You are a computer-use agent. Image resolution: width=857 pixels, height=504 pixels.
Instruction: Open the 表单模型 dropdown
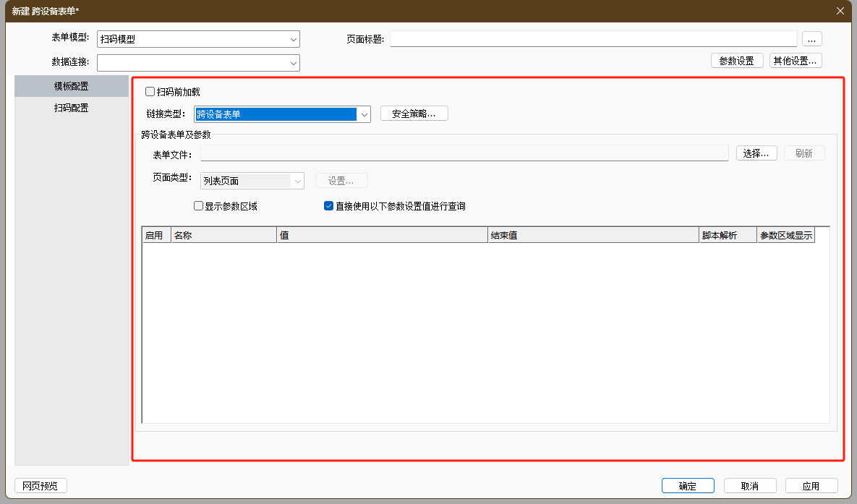coord(293,40)
